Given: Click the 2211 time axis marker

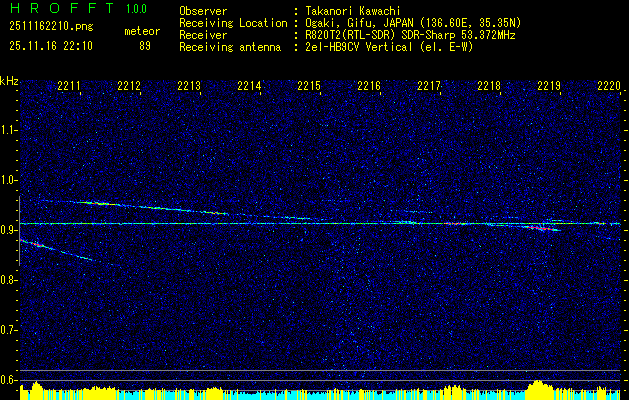Looking at the screenshot, I should [x=69, y=86].
